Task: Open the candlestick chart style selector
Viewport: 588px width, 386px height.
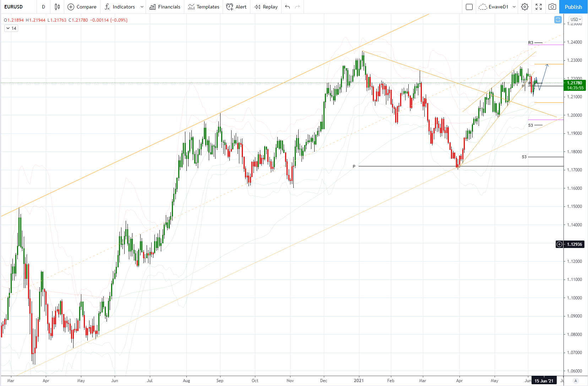Action: click(57, 7)
